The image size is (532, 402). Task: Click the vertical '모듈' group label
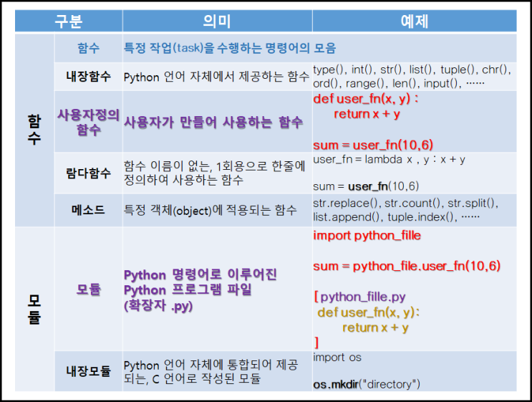click(x=34, y=309)
